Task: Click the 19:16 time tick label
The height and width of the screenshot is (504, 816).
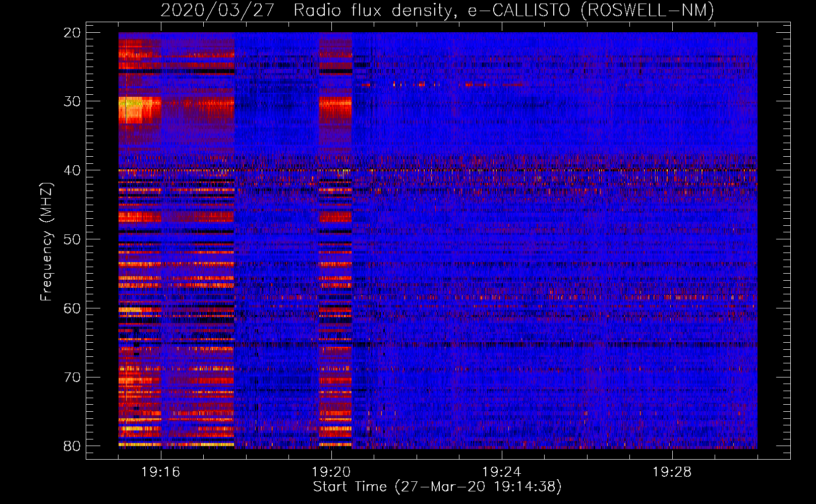Action: click(x=161, y=472)
